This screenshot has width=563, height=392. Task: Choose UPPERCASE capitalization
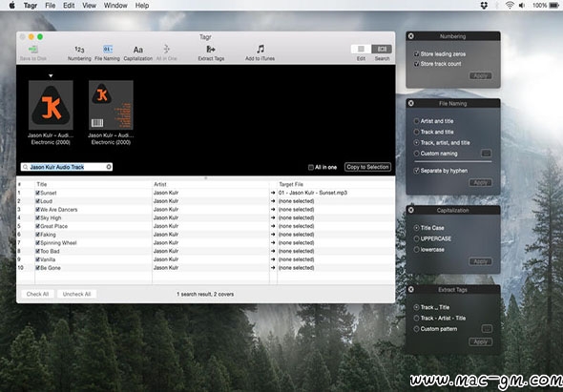pos(416,238)
